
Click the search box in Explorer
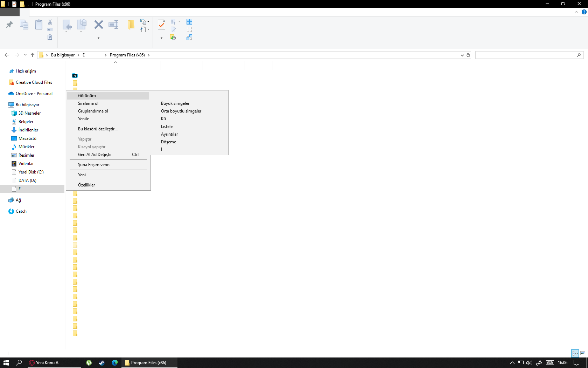pyautogui.click(x=529, y=55)
